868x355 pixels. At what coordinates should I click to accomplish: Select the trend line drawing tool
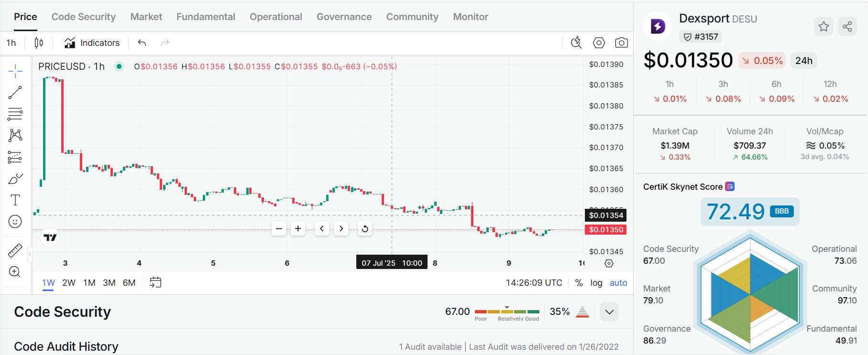coord(15,92)
